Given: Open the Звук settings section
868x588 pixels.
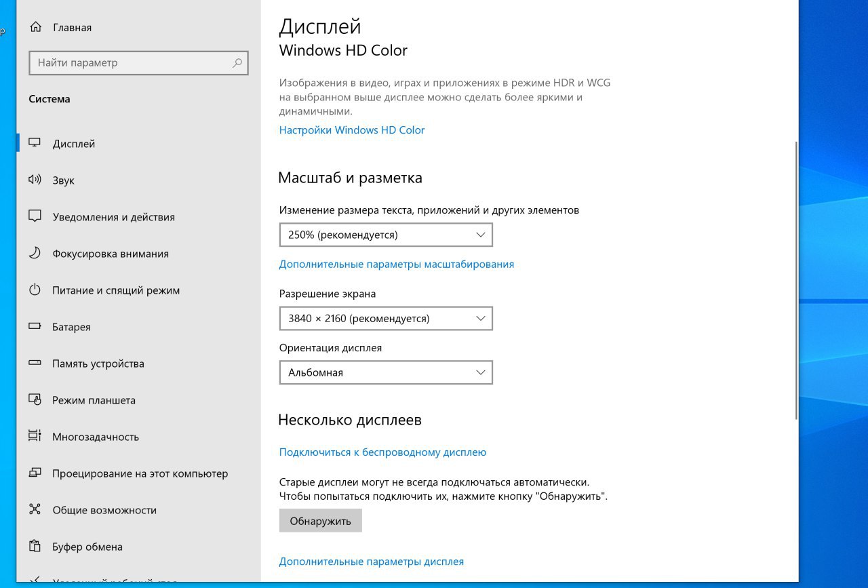Looking at the screenshot, I should pos(138,180).
